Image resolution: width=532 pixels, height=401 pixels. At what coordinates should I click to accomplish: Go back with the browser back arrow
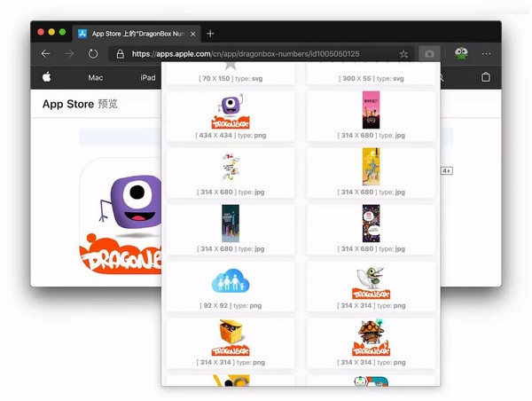pos(46,53)
